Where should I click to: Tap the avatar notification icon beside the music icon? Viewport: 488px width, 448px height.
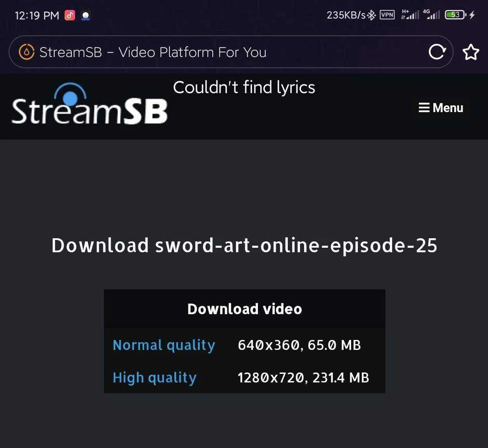(85, 15)
